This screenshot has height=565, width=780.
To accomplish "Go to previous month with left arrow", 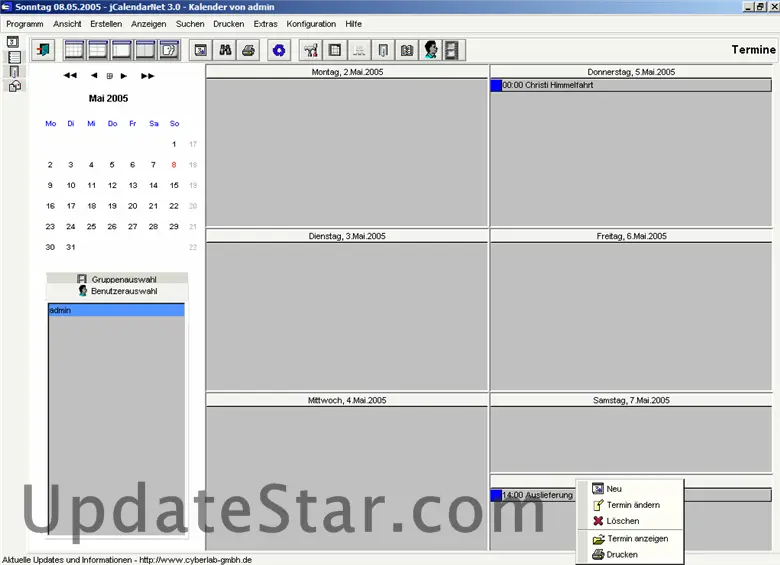I will 94,76.
